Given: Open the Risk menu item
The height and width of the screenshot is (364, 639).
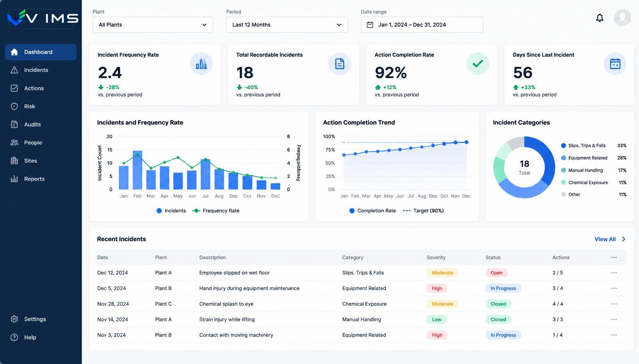Looking at the screenshot, I should click(41, 106).
